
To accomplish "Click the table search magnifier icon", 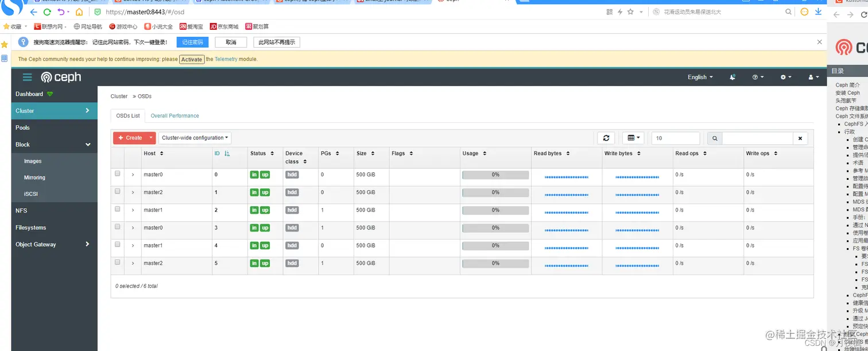I will (715, 138).
